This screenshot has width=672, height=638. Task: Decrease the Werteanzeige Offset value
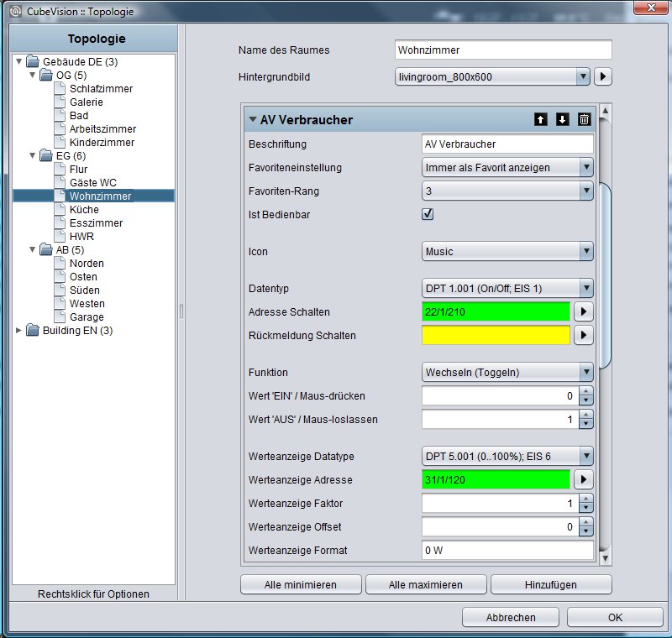(585, 531)
